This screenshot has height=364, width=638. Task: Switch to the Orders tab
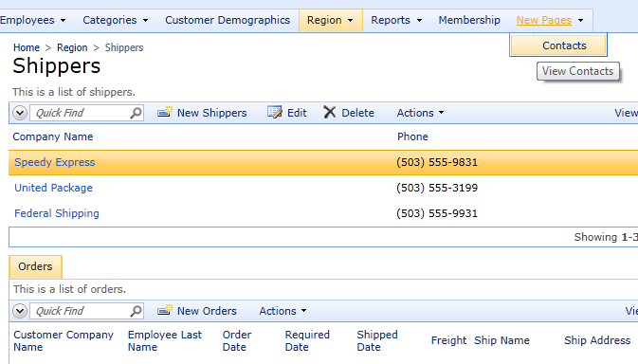(x=35, y=266)
